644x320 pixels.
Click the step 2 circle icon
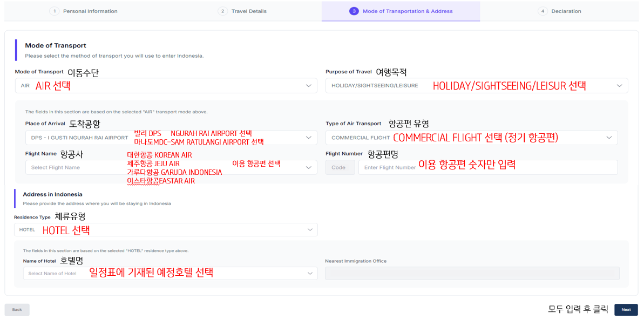222,11
